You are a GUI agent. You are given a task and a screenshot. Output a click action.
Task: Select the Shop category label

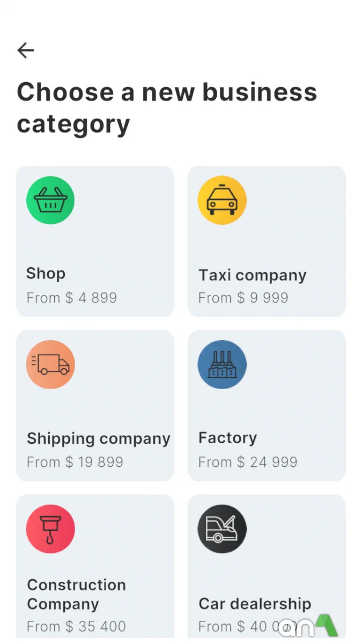(x=46, y=273)
